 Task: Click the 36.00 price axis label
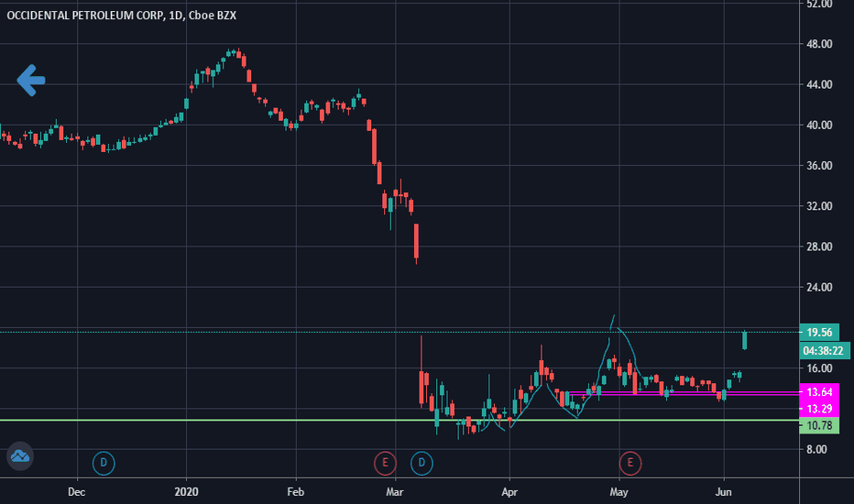pyautogui.click(x=819, y=166)
